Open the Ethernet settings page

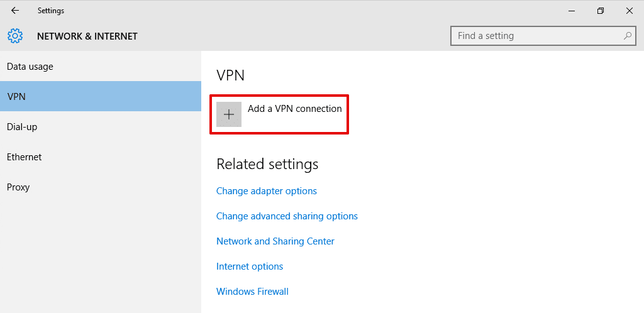click(x=24, y=157)
